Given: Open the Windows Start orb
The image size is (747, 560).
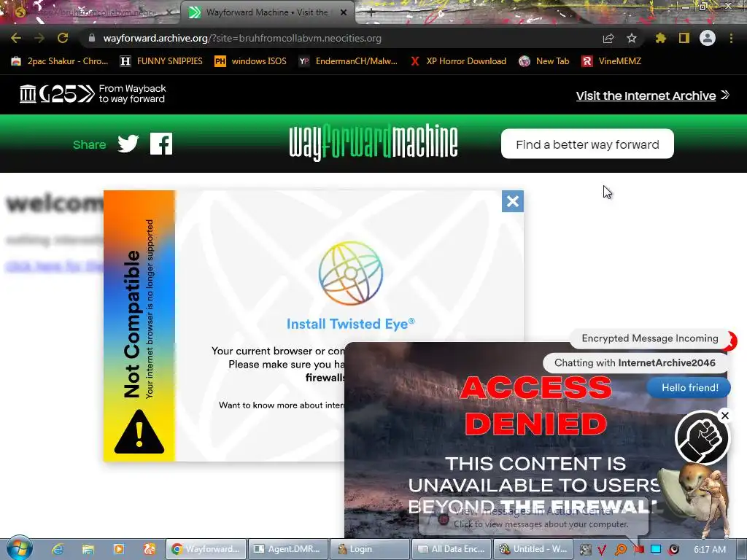Looking at the screenshot, I should coord(19,548).
